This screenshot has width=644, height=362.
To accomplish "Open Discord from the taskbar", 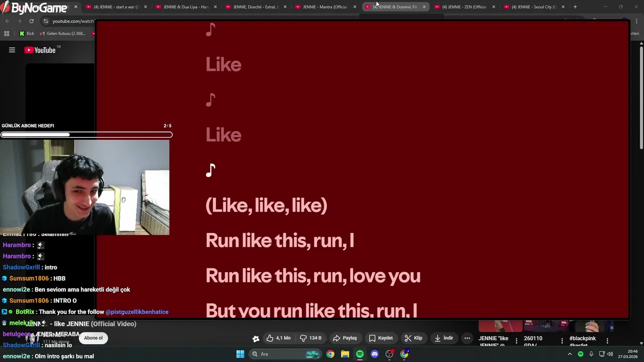I will [x=374, y=354].
